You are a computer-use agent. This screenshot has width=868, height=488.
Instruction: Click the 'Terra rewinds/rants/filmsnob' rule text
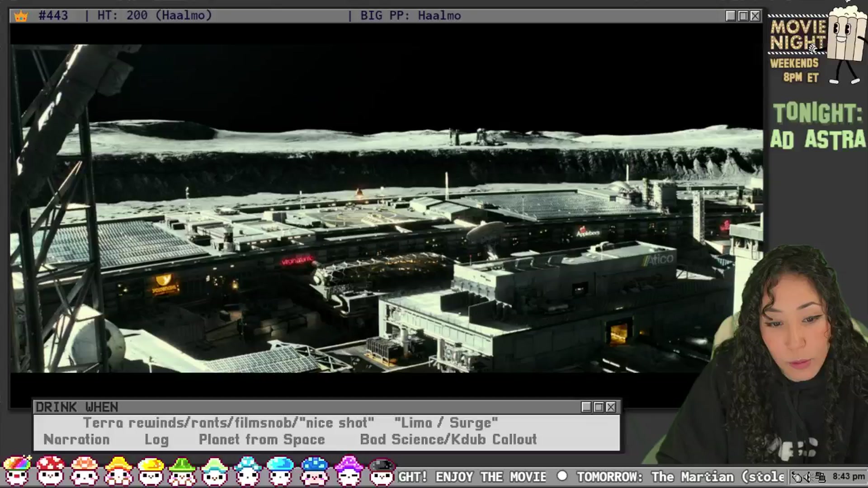(228, 423)
